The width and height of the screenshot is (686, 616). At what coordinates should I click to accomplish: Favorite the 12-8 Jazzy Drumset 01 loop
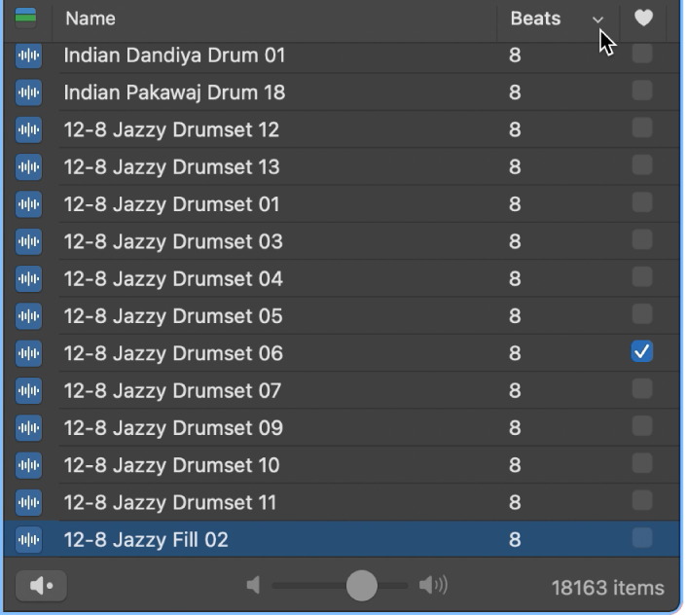click(641, 203)
